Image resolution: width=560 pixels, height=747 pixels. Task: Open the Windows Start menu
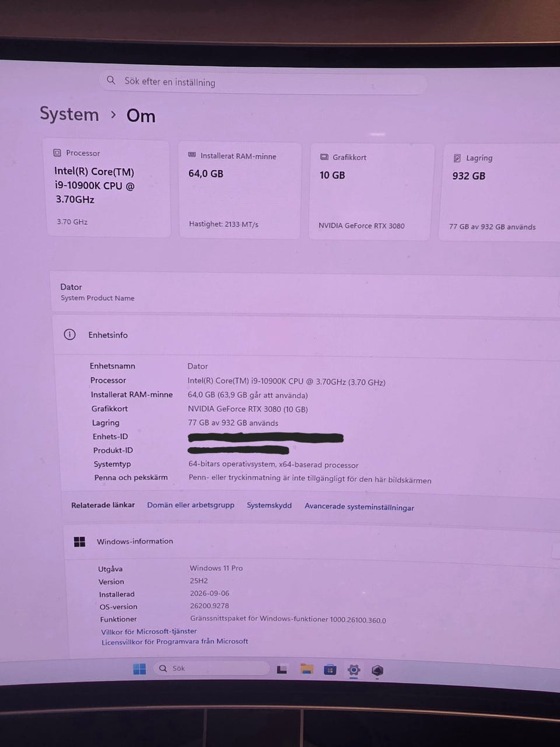coord(139,669)
